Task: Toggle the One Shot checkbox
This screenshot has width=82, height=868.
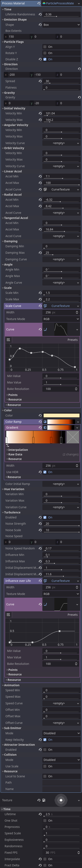Action: 45,821
